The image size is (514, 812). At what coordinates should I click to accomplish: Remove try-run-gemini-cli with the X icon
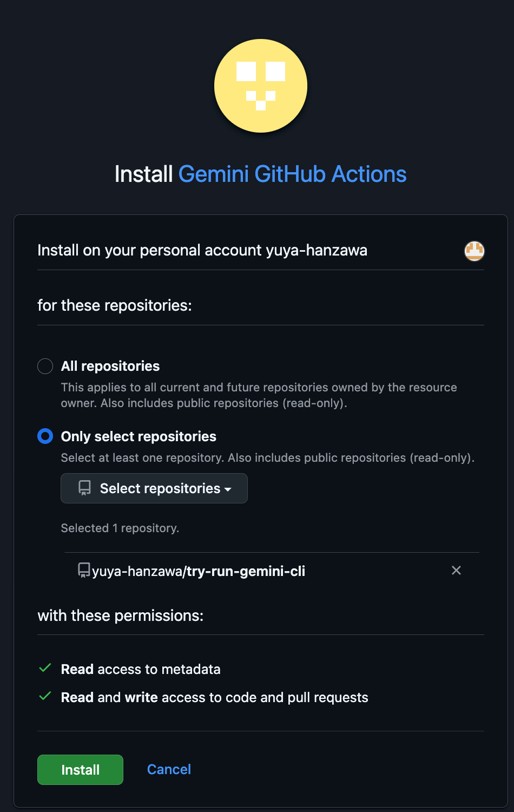(456, 570)
